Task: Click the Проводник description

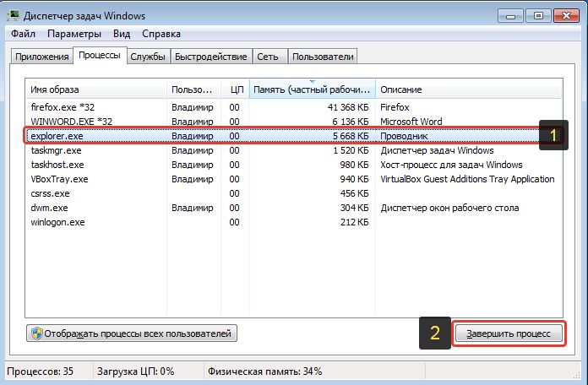Action: 404,136
